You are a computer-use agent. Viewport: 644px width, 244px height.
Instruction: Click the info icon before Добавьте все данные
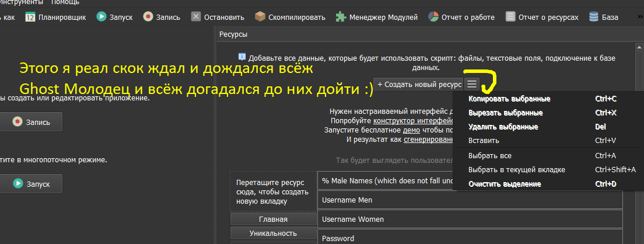point(242,57)
